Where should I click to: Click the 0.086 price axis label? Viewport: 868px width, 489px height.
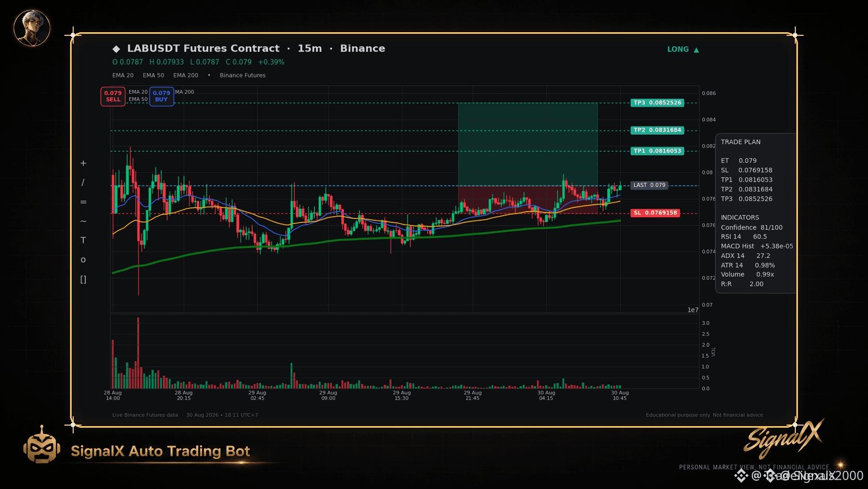[709, 94]
